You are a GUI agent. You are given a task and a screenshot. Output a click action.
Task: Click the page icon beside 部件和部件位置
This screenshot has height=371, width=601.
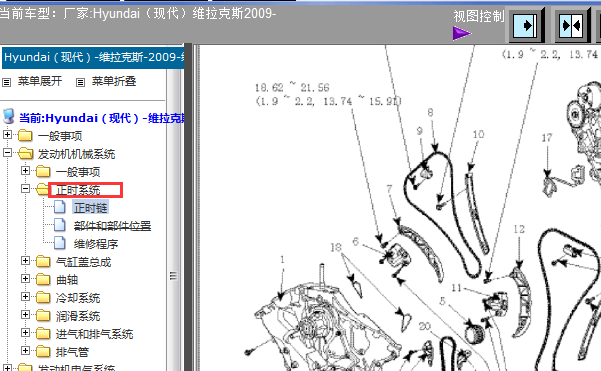pos(59,225)
